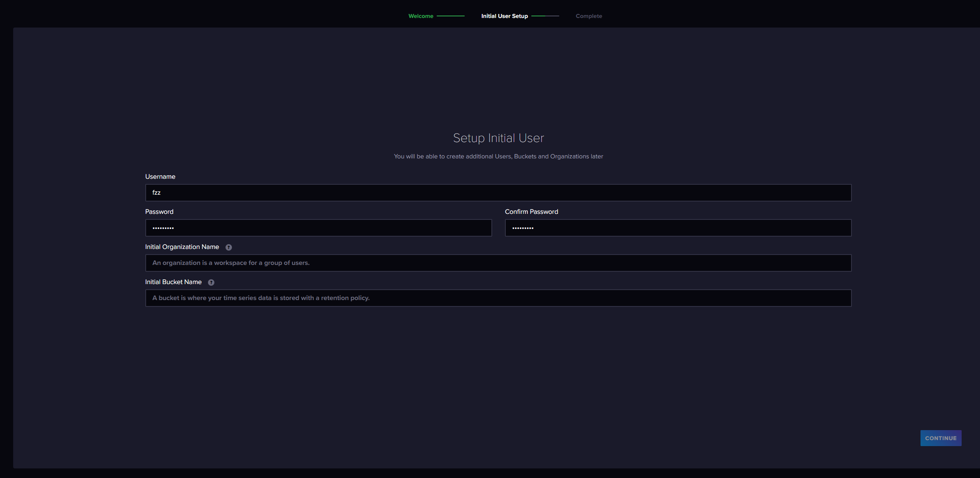Click the Password label text
The width and height of the screenshot is (980, 478).
[x=159, y=212]
